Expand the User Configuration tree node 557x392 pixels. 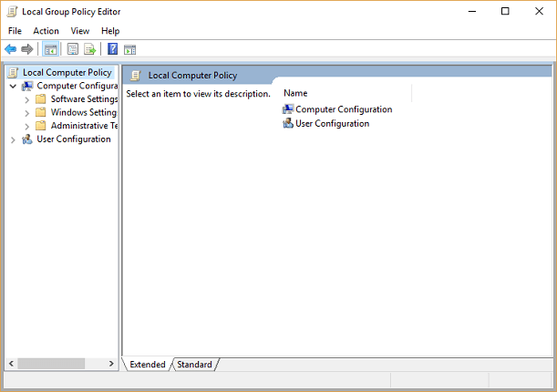[13, 139]
